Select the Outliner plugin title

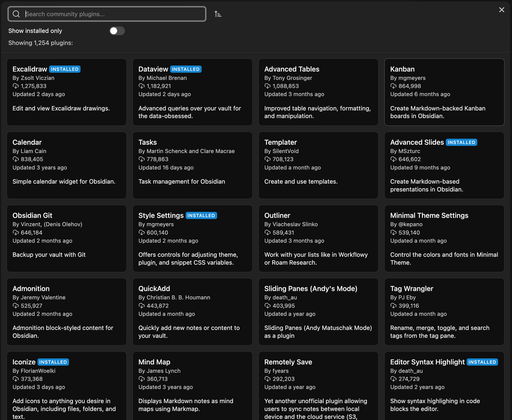(277, 216)
